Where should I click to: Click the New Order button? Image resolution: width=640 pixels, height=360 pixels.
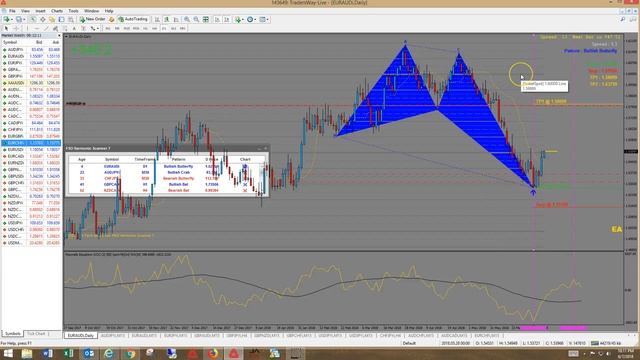(x=93, y=19)
